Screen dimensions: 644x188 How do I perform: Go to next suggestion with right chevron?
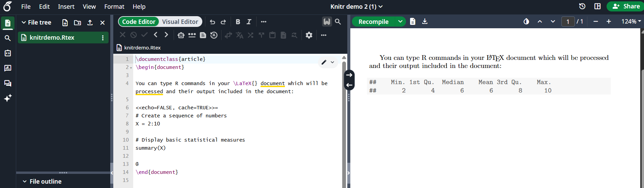[166, 35]
